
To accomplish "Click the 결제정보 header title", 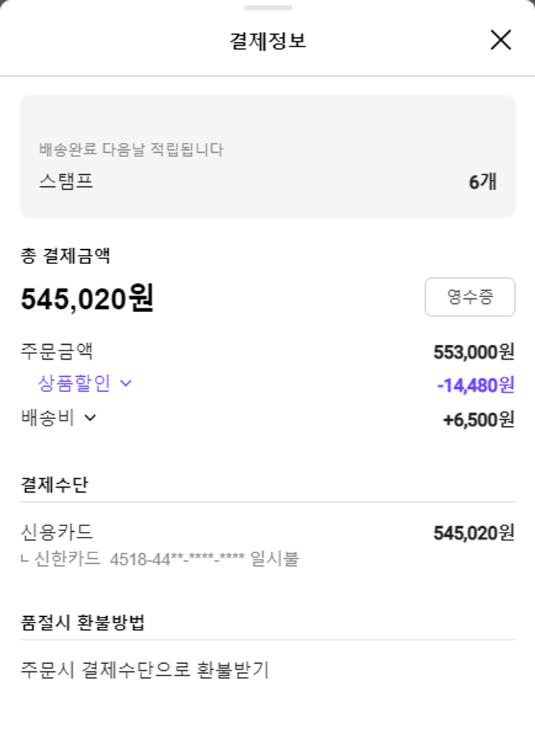I will point(267,41).
